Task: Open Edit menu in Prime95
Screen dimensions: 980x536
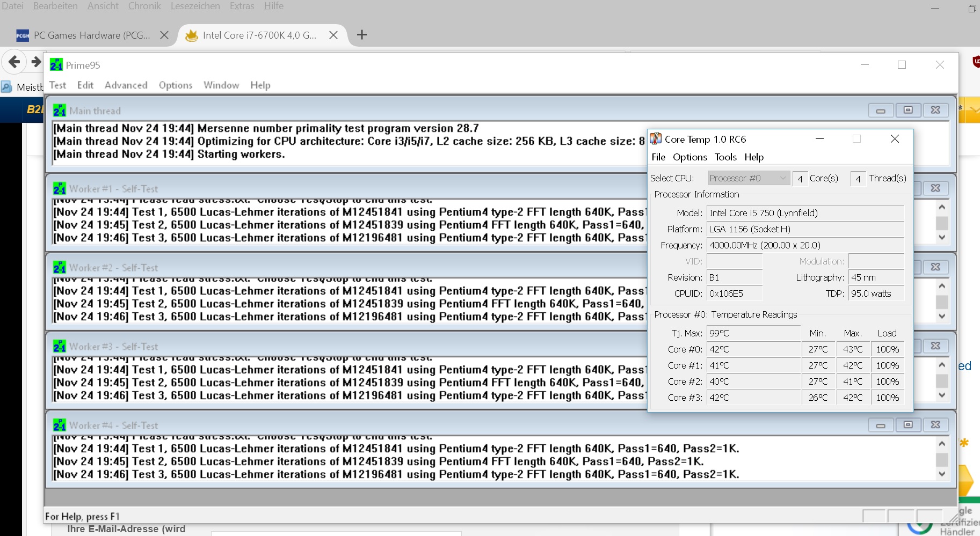Action: [85, 85]
